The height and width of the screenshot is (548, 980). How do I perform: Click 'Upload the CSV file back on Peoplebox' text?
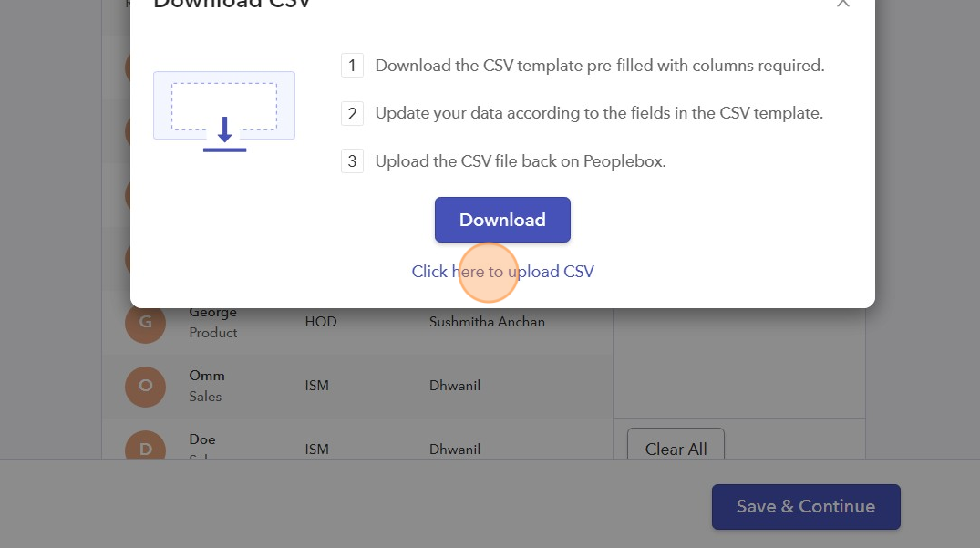click(x=521, y=161)
